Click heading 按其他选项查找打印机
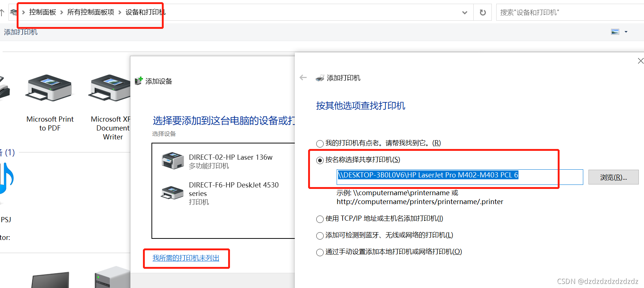Screen dimensions: 644x288 [361, 106]
